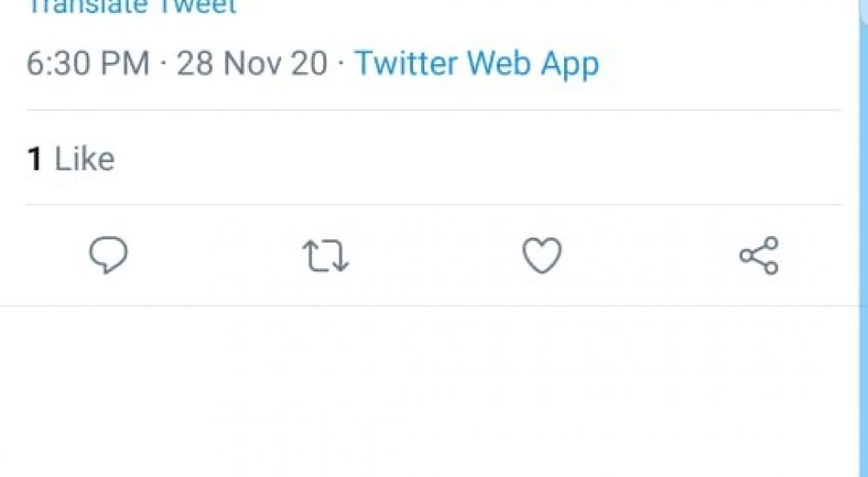Open the Twitter Web App source link

click(477, 64)
